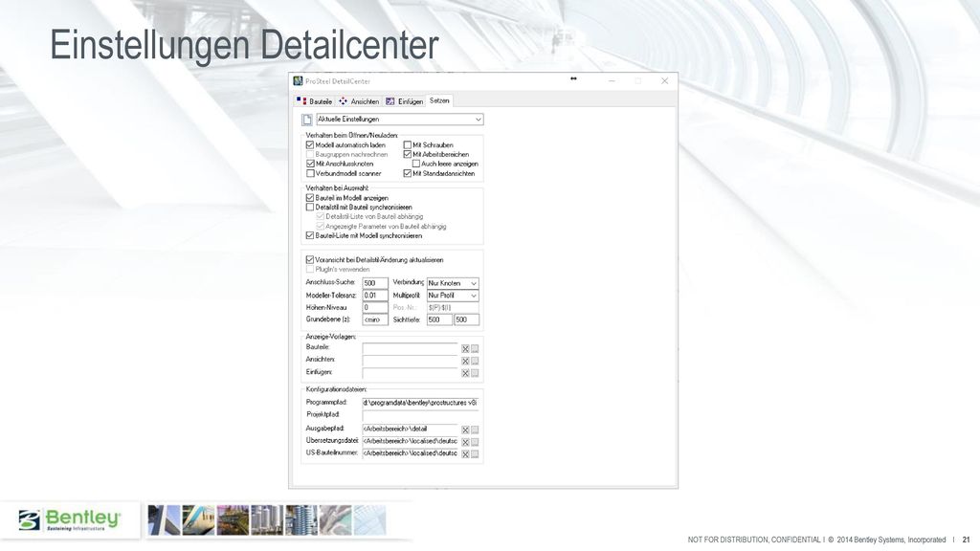This screenshot has height=551, width=980.
Task: Click the US-Bauteilnummer field
Action: (x=410, y=453)
